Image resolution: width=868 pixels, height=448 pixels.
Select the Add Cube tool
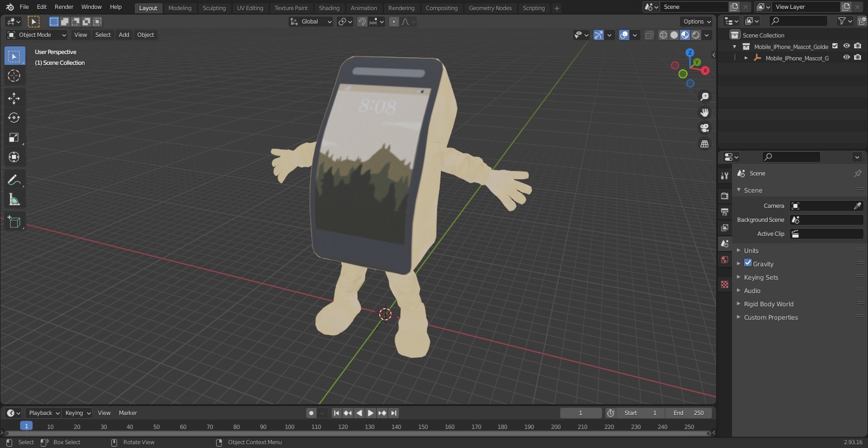point(14,222)
